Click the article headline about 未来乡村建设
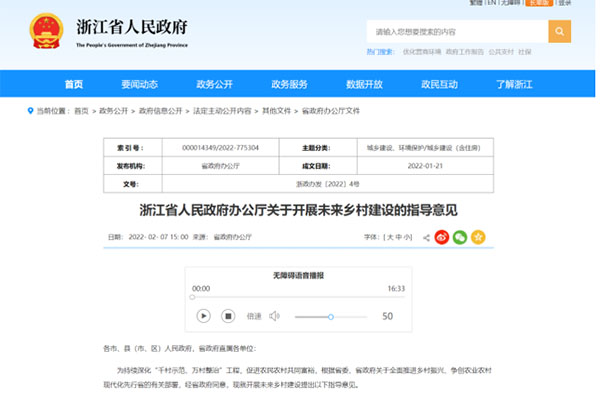This screenshot has height=402, width=600. click(298, 210)
